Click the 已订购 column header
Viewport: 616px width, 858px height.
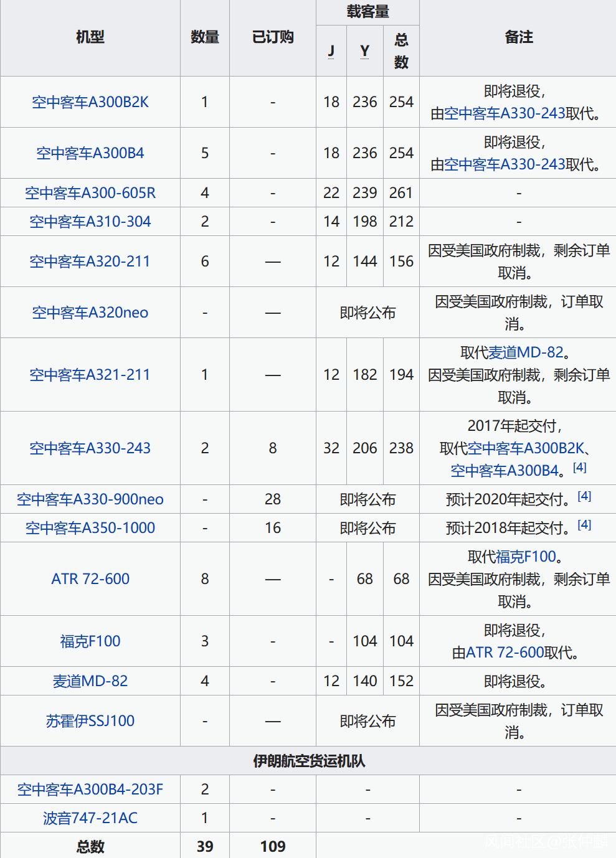(273, 37)
